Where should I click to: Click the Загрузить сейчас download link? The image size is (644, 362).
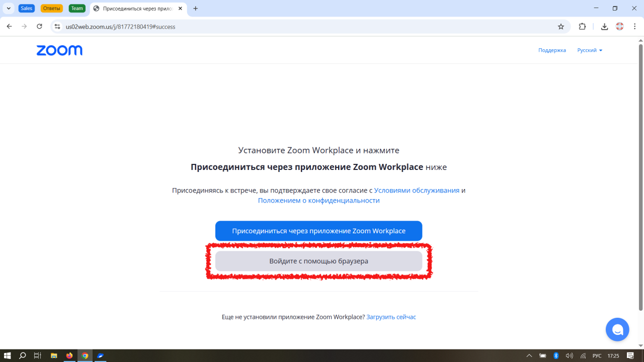[391, 317]
